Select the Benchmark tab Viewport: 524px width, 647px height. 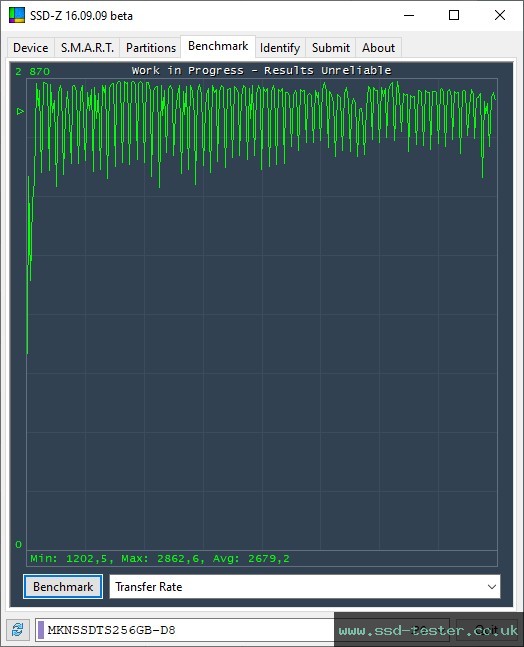click(218, 46)
